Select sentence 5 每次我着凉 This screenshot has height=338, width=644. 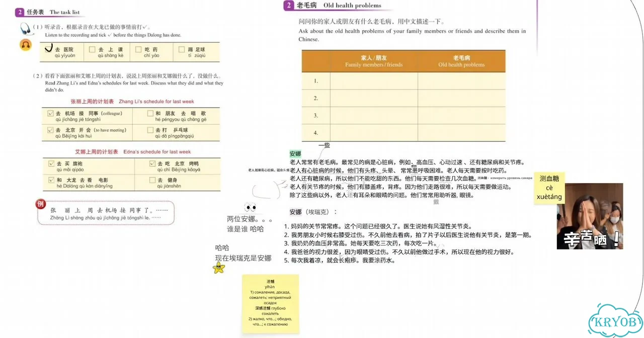(x=340, y=261)
